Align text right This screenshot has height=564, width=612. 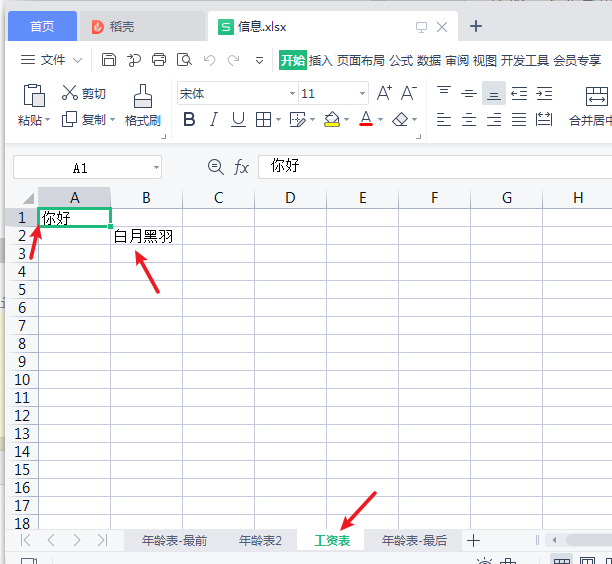click(494, 119)
